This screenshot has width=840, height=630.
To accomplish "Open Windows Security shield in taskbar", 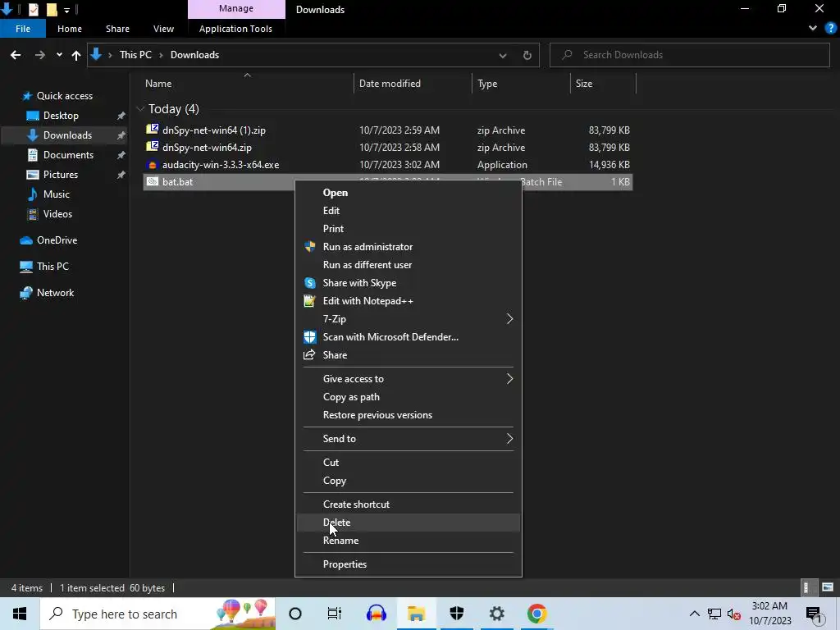I will (x=456, y=614).
